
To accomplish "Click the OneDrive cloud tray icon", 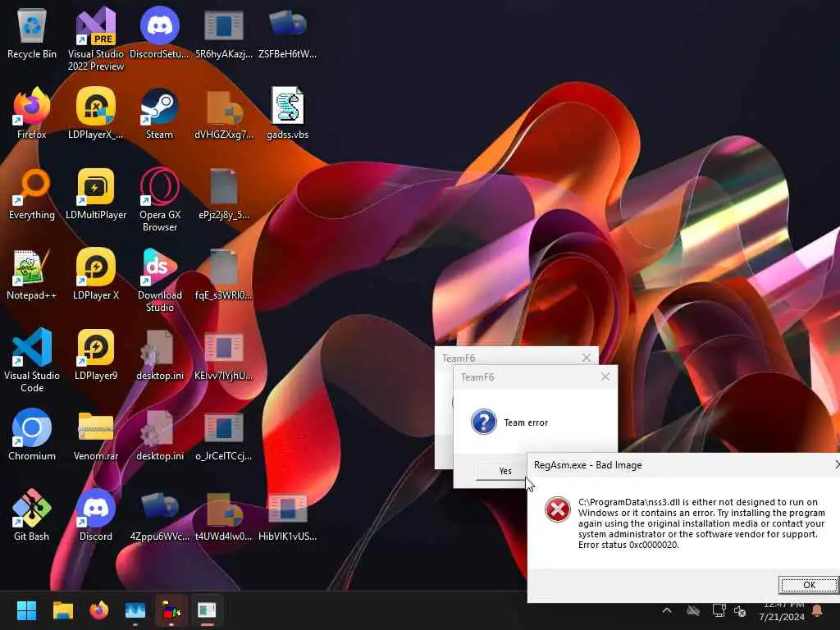I will (x=693, y=610).
